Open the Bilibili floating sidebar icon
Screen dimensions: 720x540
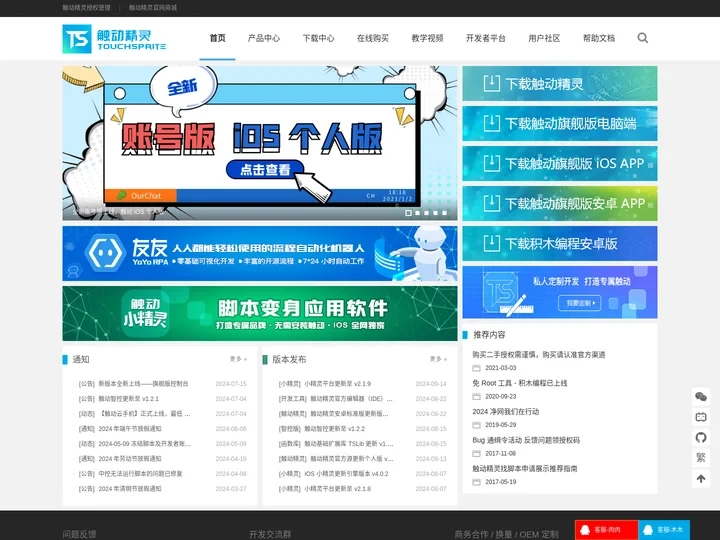tap(701, 417)
